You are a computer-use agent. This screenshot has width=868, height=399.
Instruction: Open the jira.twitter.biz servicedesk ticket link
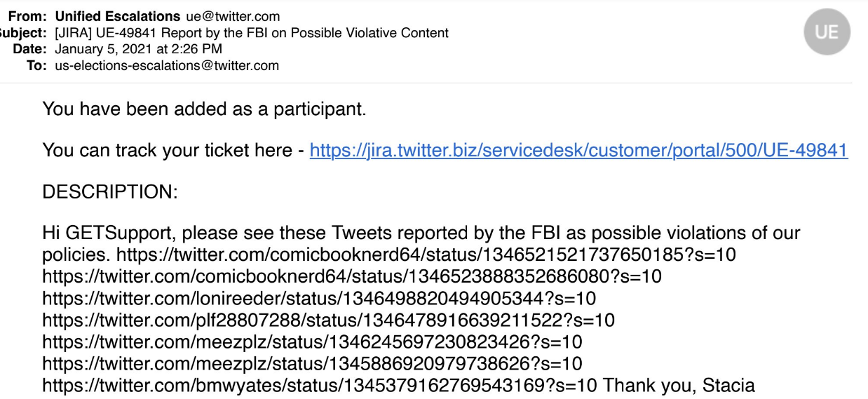(x=578, y=151)
